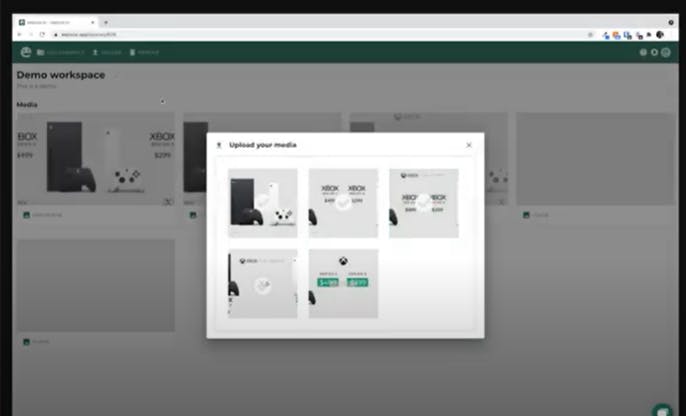Open the folder workspace menu in navbar
Image resolution: width=686 pixels, height=416 pixels.
(x=60, y=52)
